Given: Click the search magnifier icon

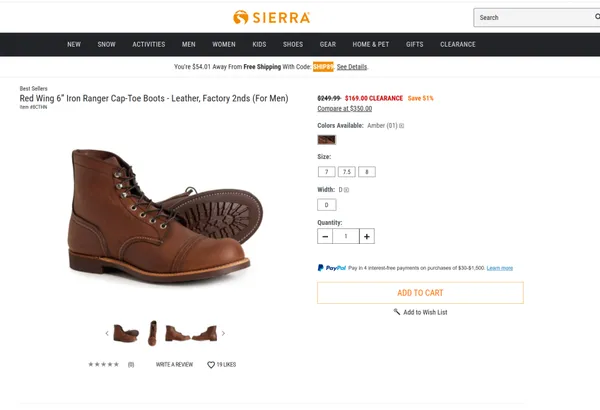Looking at the screenshot, I should coord(597,17).
